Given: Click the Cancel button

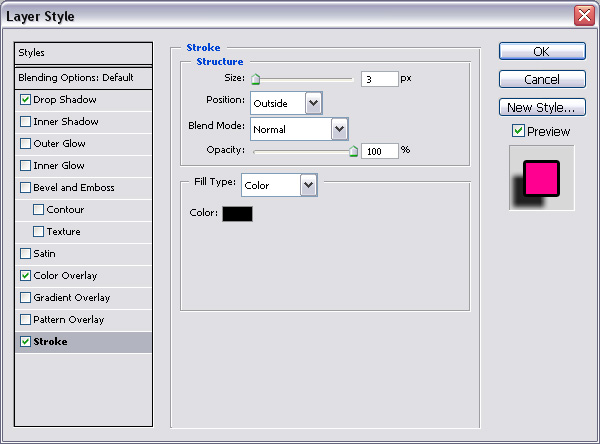Looking at the screenshot, I should (x=541, y=79).
